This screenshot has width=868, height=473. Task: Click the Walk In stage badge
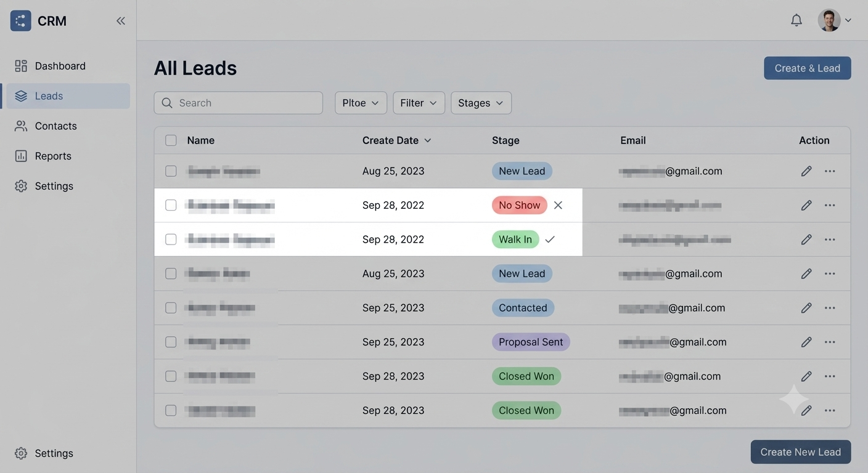[515, 240]
